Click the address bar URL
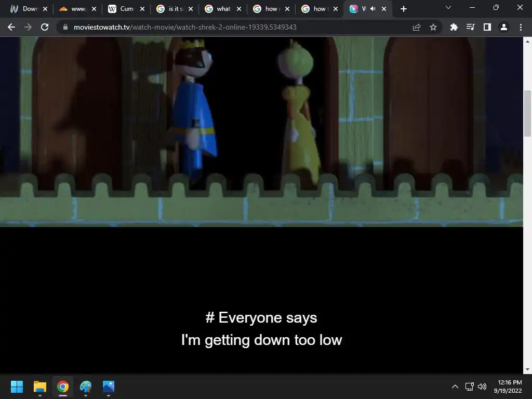Image resolution: width=532 pixels, height=399 pixels. pos(185,27)
